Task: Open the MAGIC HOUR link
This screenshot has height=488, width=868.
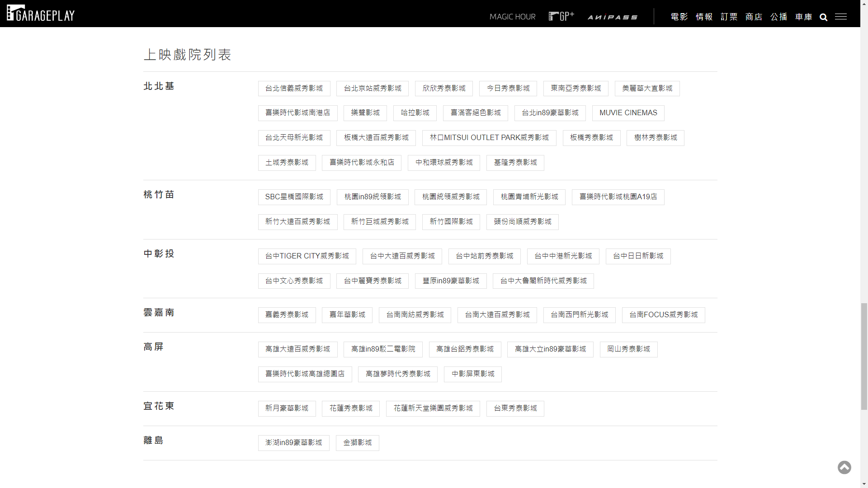Action: coord(512,17)
